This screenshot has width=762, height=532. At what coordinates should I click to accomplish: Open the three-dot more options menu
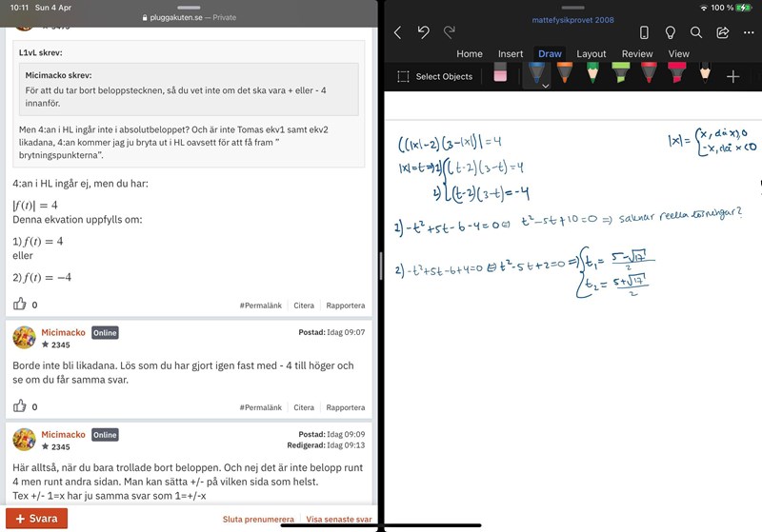(x=749, y=32)
